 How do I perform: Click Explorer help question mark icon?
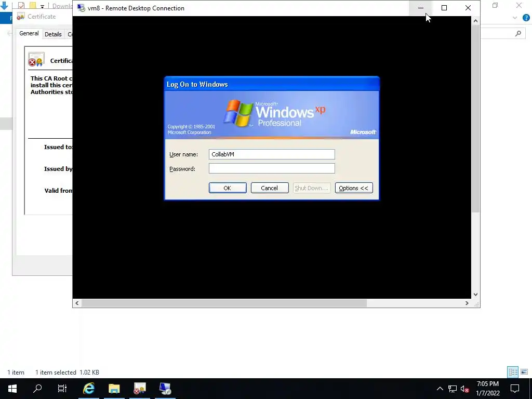click(526, 18)
